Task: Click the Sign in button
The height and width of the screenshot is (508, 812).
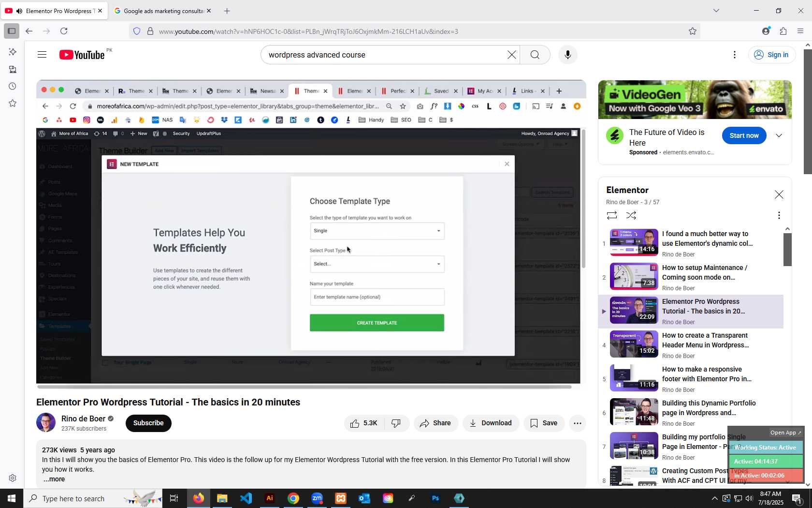Action: click(x=771, y=55)
